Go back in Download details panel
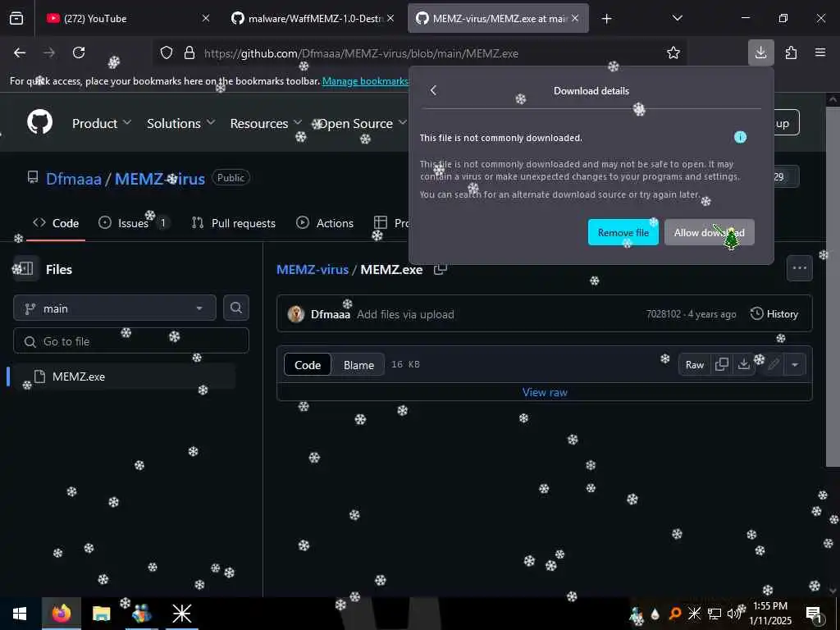 click(x=433, y=90)
